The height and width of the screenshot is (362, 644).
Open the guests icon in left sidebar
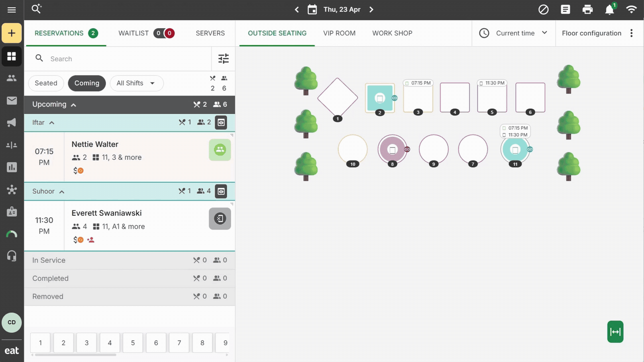[12, 78]
